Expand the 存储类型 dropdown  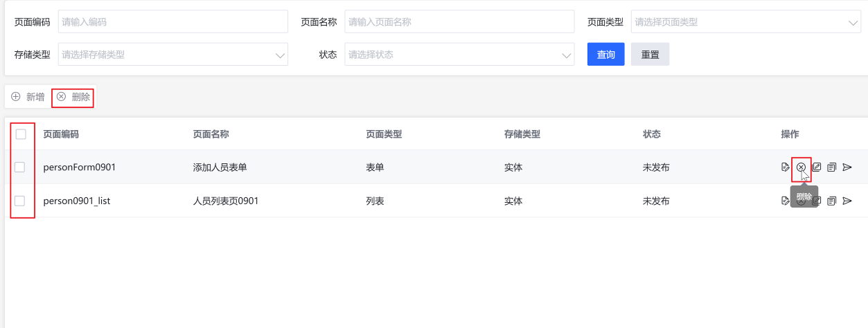(x=172, y=55)
